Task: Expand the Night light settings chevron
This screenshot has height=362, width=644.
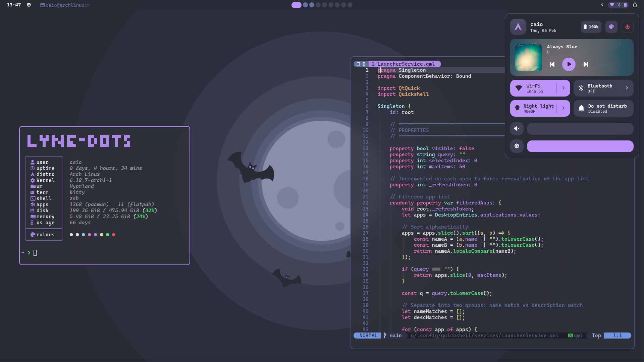Action: tap(563, 108)
